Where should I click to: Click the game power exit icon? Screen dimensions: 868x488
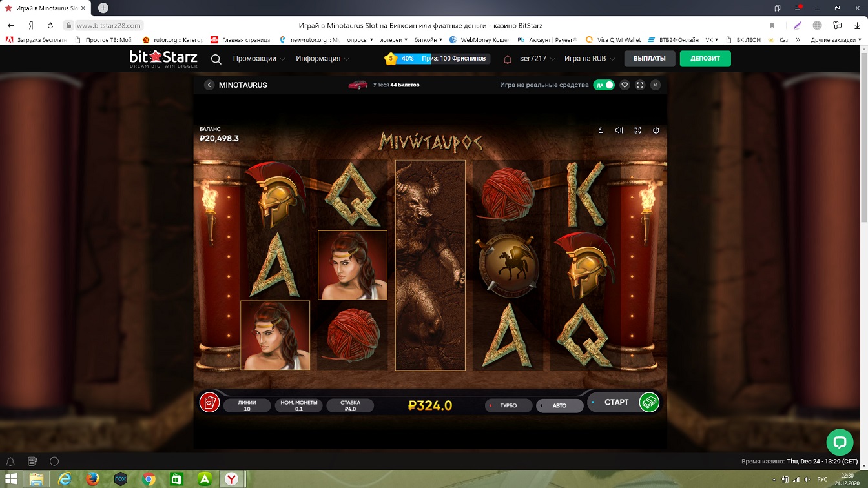coord(656,130)
